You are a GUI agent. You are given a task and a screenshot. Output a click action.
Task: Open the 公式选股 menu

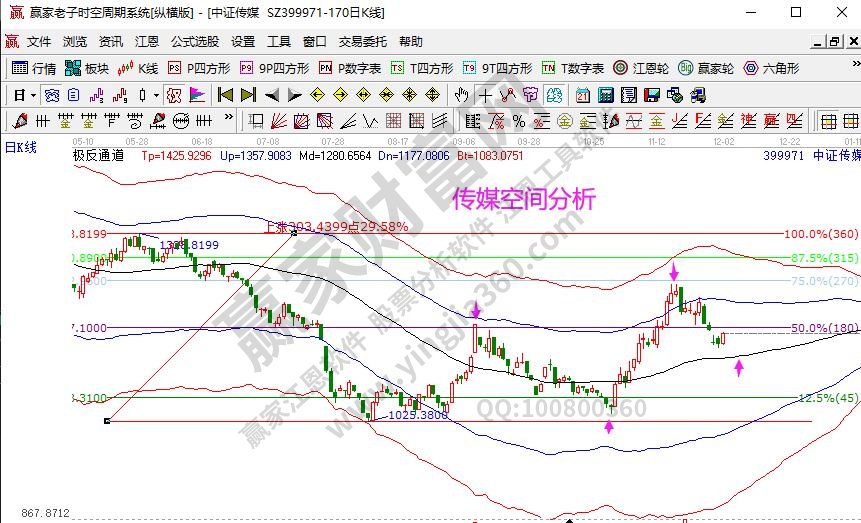[195, 42]
